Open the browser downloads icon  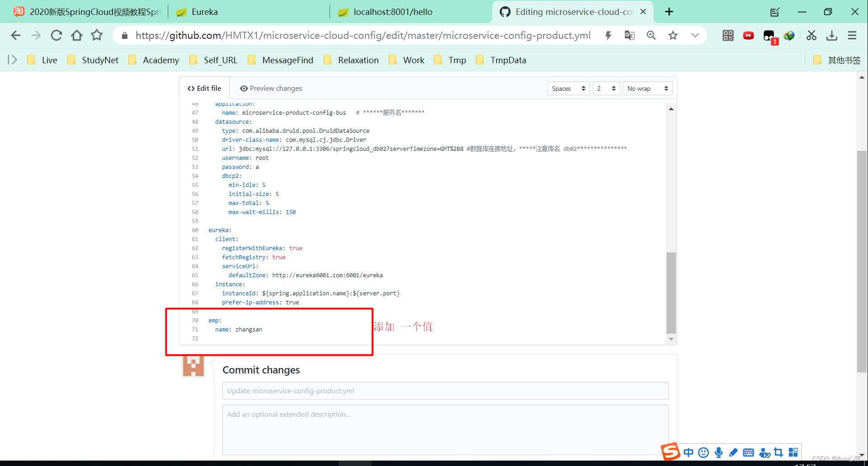pos(832,35)
